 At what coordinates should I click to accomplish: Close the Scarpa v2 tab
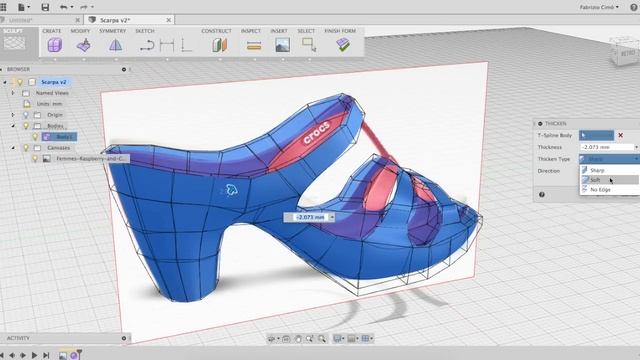169,20
